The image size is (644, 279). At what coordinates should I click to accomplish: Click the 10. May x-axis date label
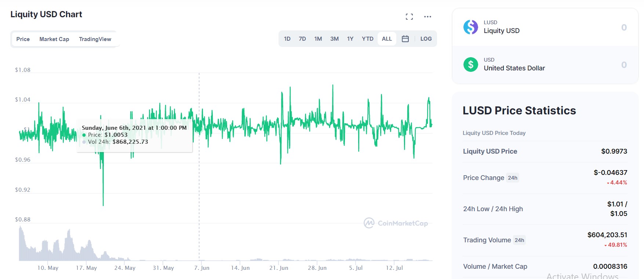pos(48,268)
